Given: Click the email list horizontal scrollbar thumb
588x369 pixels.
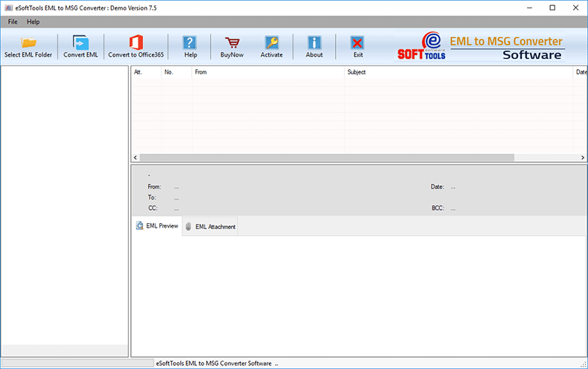Looking at the screenshot, I should (x=327, y=158).
